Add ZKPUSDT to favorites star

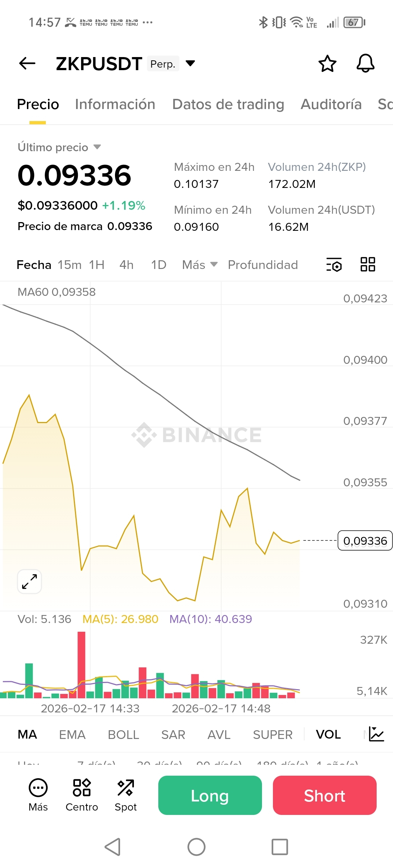327,64
